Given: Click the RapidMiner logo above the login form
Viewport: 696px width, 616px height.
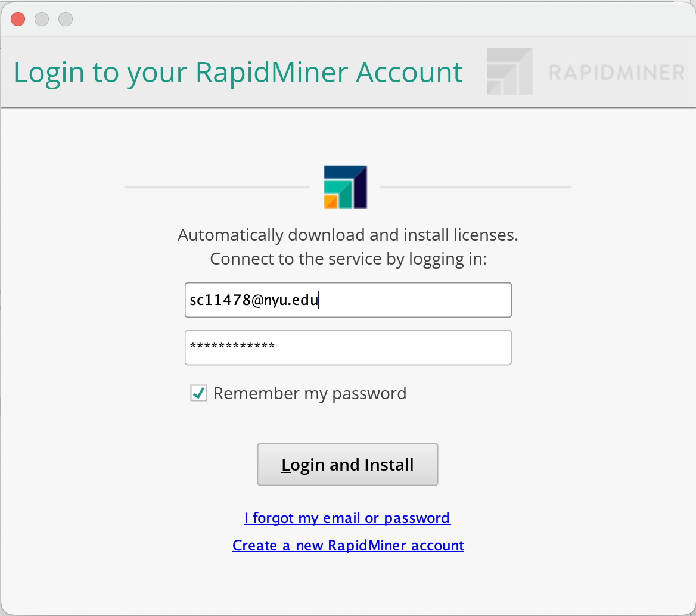Looking at the screenshot, I should coord(344,186).
